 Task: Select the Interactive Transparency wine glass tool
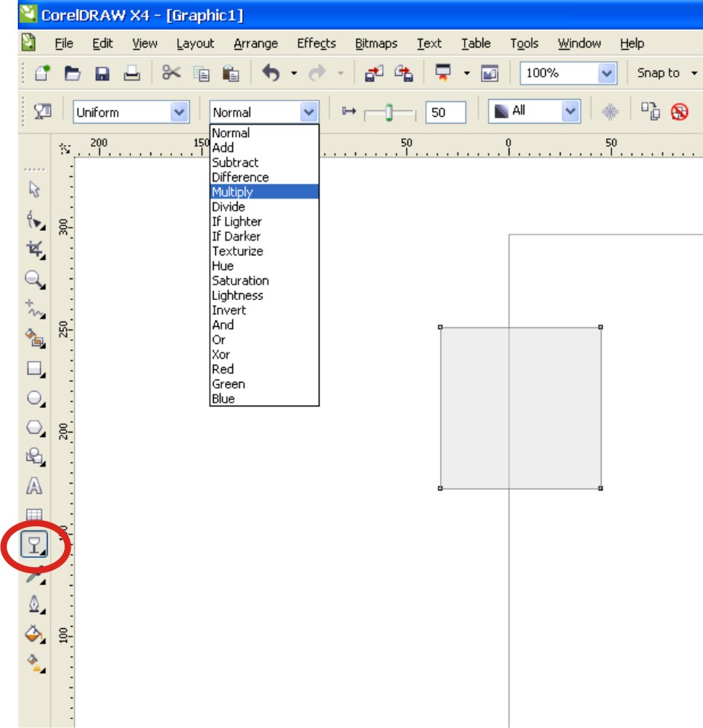(x=34, y=544)
